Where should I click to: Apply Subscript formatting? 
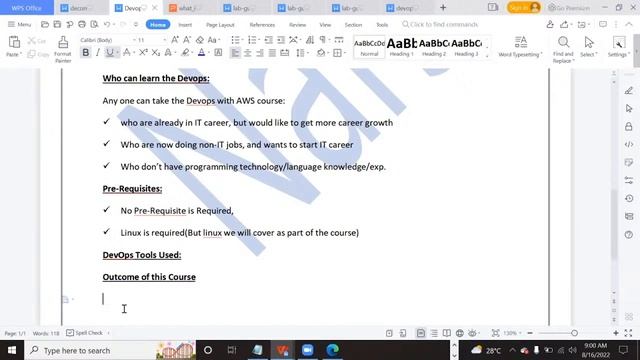pos(156,52)
